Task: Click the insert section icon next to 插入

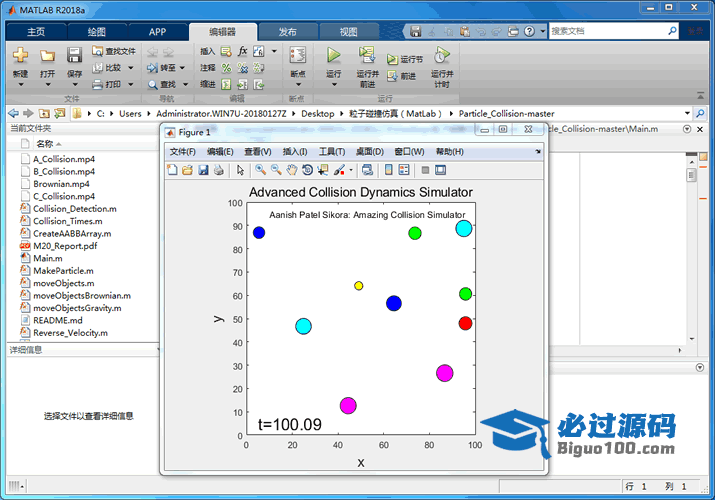Action: pos(226,51)
